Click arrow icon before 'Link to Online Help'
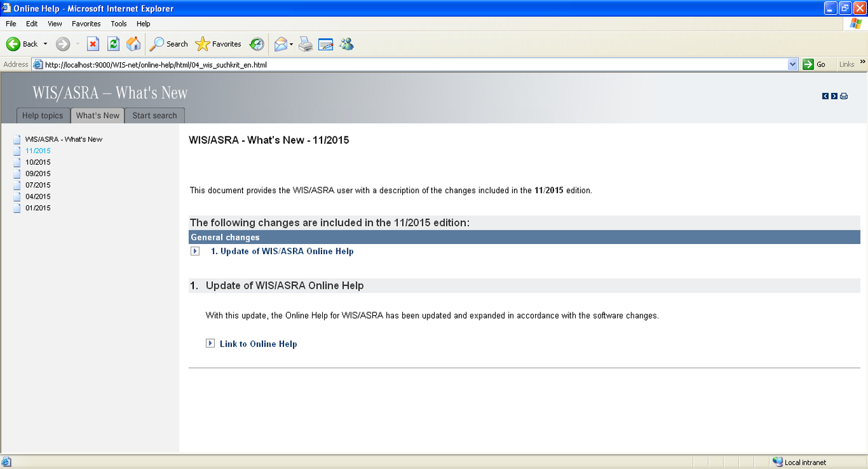The height and width of the screenshot is (469, 868). (x=210, y=344)
